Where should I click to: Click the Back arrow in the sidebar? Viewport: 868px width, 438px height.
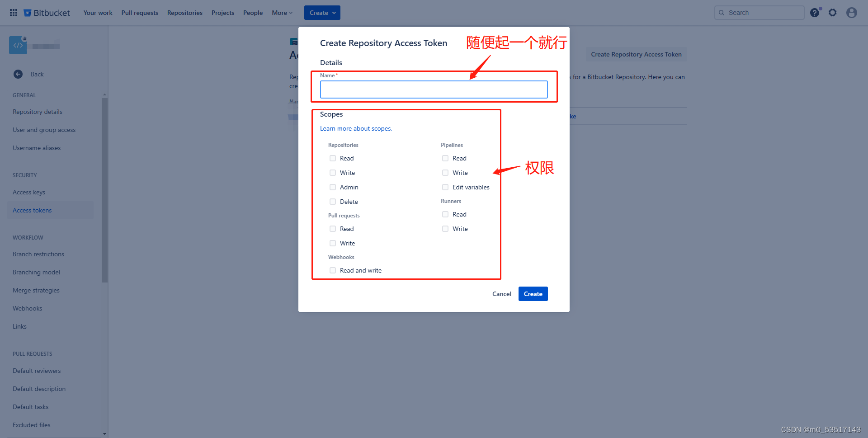[18, 74]
